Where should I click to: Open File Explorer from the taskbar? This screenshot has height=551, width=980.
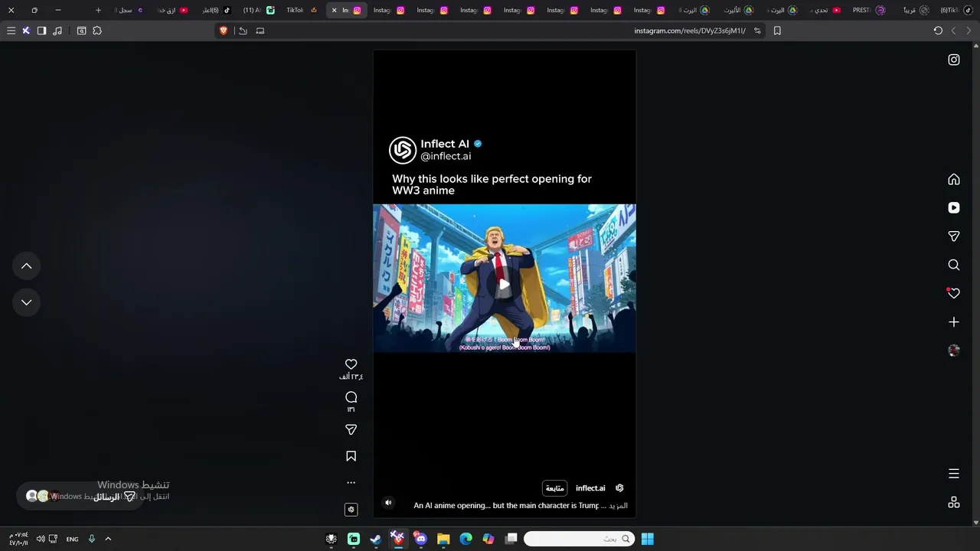coord(443,539)
